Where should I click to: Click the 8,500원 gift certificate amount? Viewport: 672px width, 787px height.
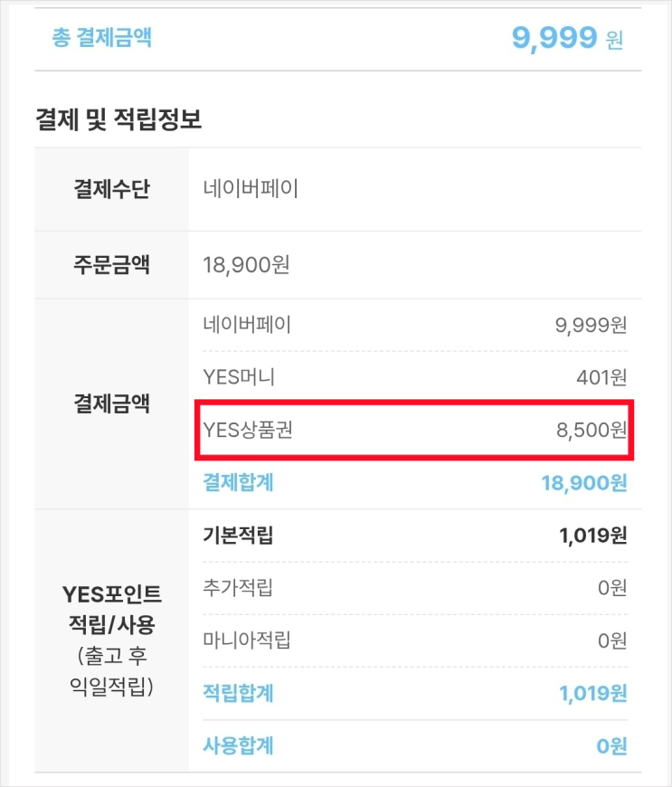pyautogui.click(x=592, y=431)
